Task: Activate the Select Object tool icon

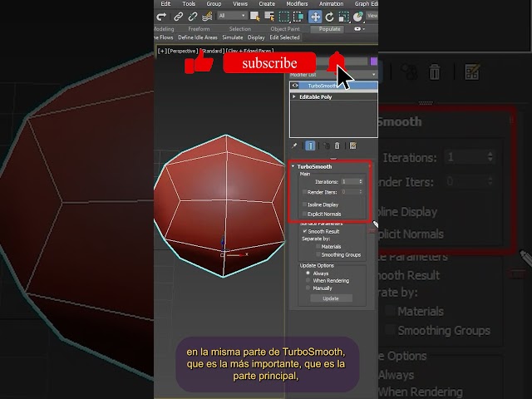Action: (x=255, y=17)
